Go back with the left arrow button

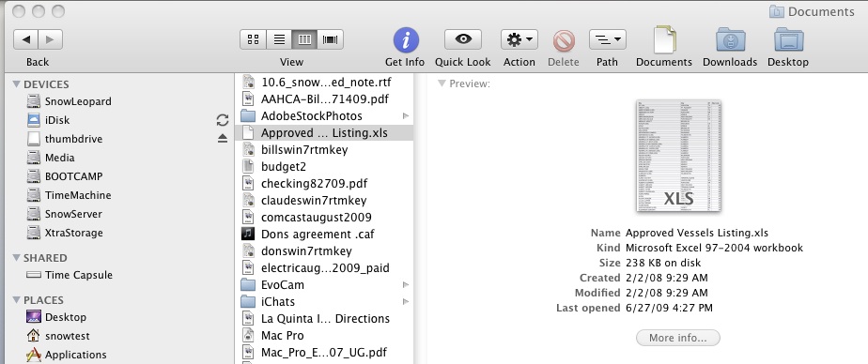(25, 39)
